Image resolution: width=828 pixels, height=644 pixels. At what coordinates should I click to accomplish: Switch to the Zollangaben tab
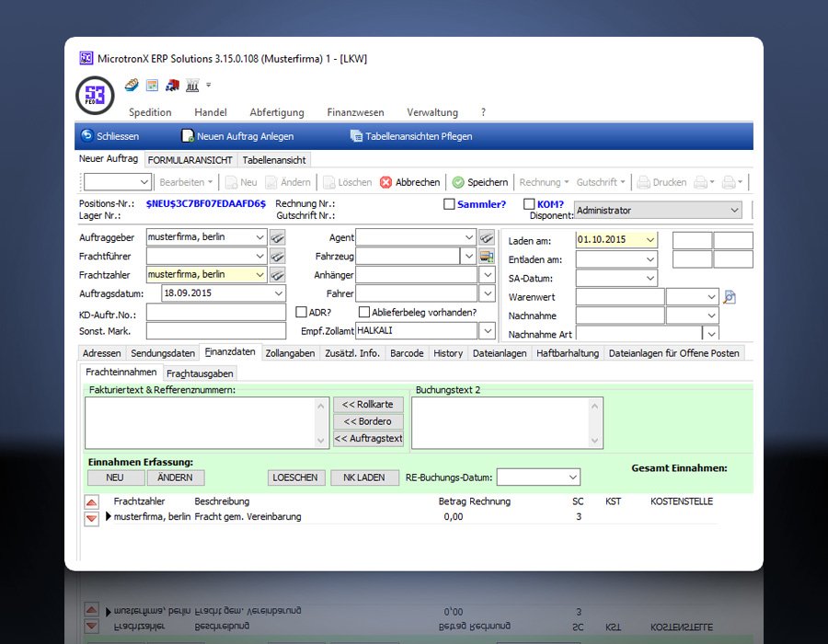click(x=290, y=353)
